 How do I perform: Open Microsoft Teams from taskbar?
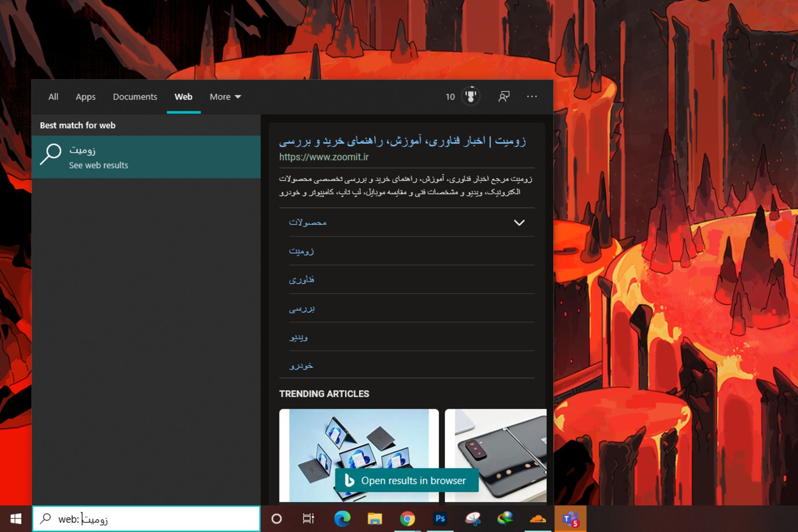coord(570,519)
